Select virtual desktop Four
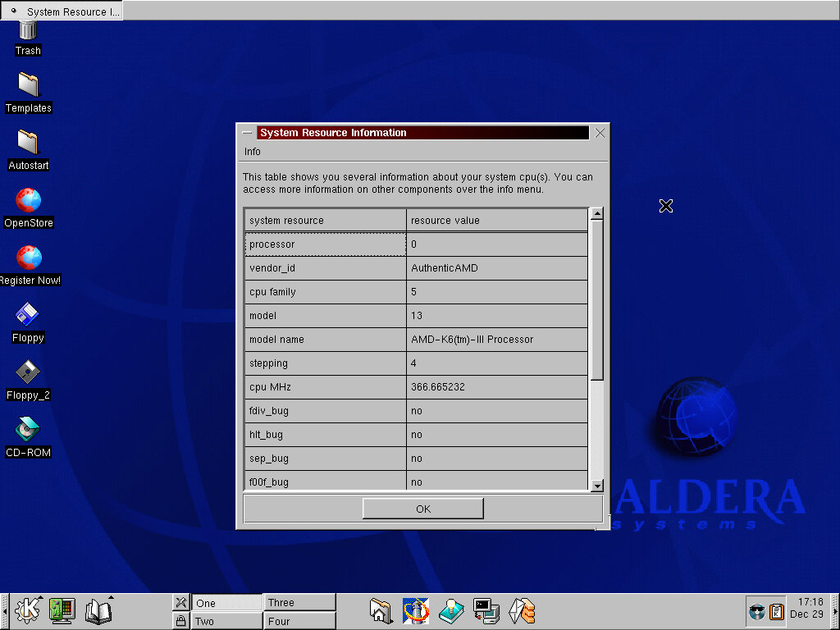Screen dimensions: 840x630 (299, 621)
